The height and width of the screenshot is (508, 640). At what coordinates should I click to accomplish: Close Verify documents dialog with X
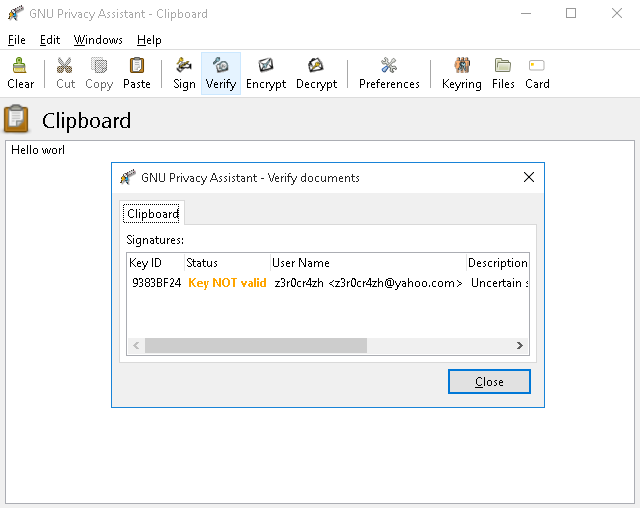(x=529, y=177)
